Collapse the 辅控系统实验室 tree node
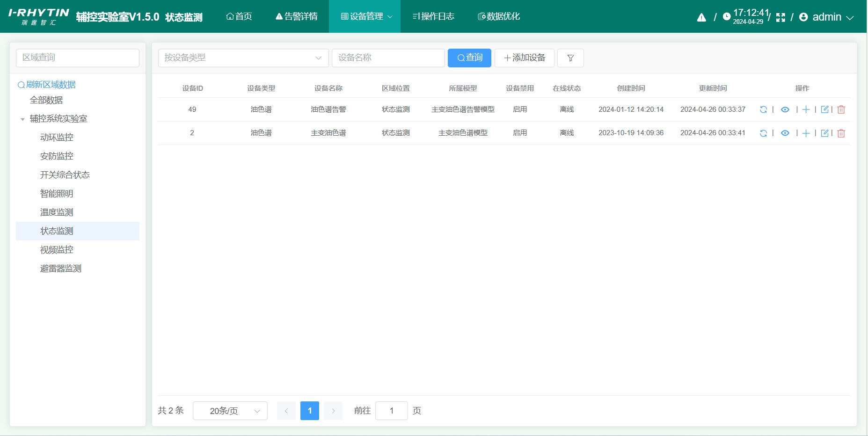This screenshot has width=868, height=436. click(22, 119)
